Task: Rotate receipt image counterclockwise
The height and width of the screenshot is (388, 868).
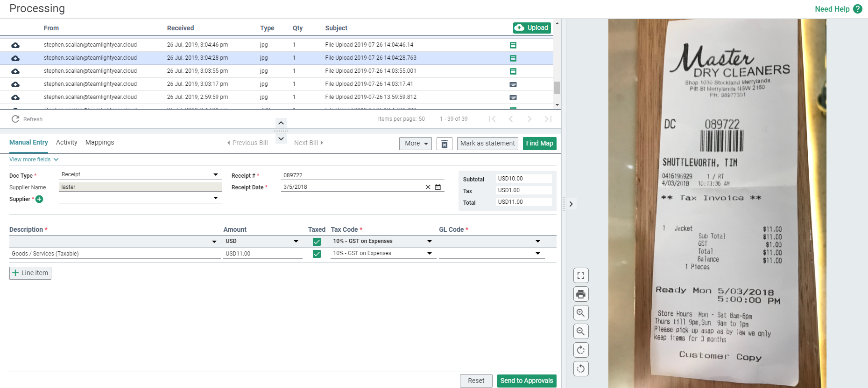Action: [x=581, y=369]
